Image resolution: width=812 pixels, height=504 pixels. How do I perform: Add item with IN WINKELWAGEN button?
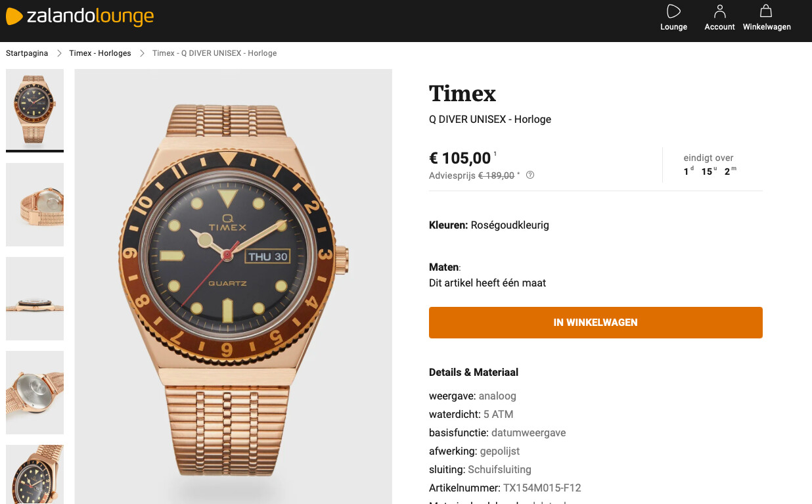tap(595, 323)
